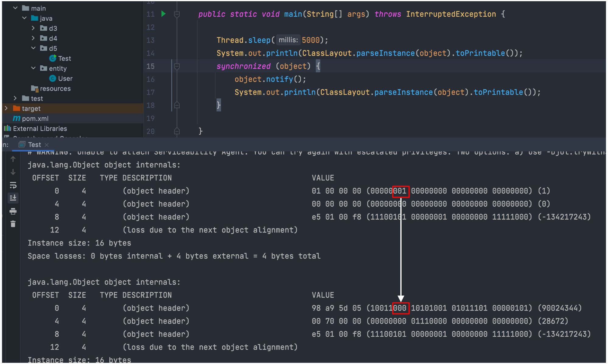
Task: Fold main method at line 11
Action: tap(177, 14)
